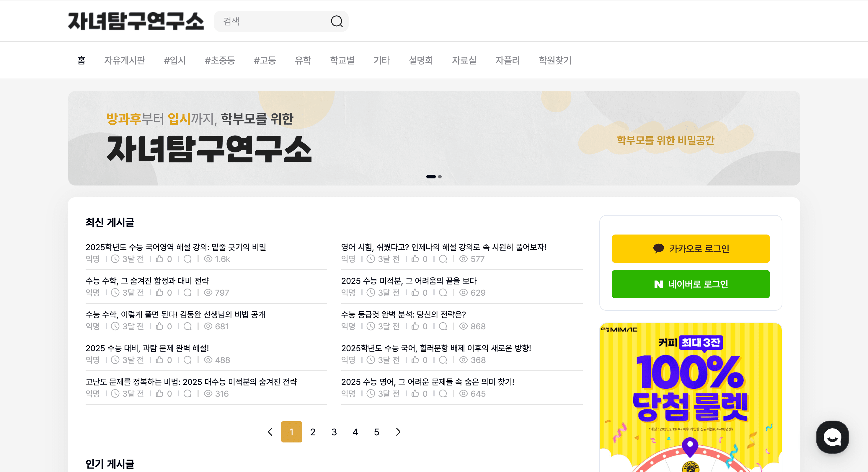This screenshot has width=868, height=472.
Task: Click the view count eye icon showing 577
Action: pos(464,259)
